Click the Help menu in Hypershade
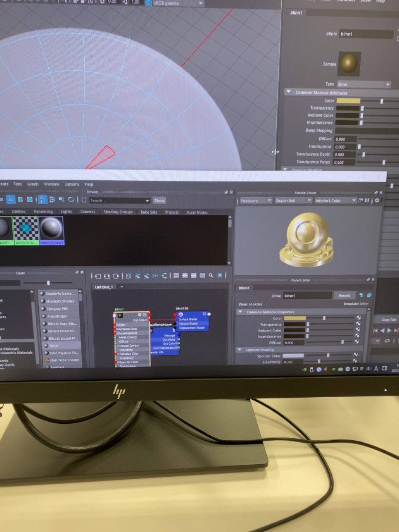This screenshot has height=532, width=399. point(89,184)
